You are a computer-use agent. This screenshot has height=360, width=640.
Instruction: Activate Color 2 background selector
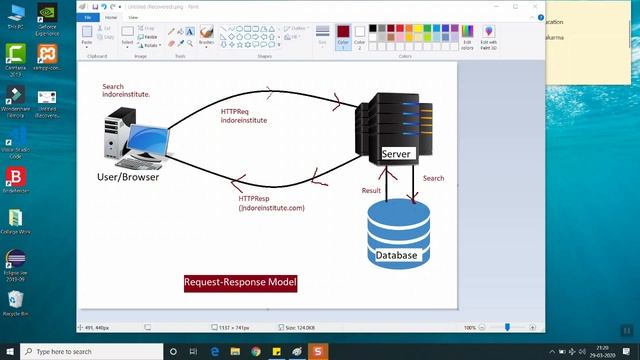tap(360, 37)
